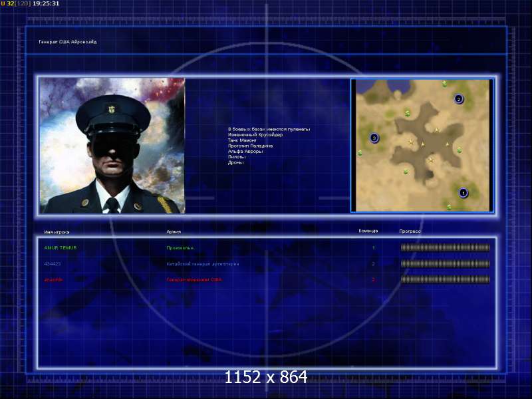Screen dimensions: 532x399
Task: Select the player name 'AMUR TEMUR'
Action: pos(61,247)
